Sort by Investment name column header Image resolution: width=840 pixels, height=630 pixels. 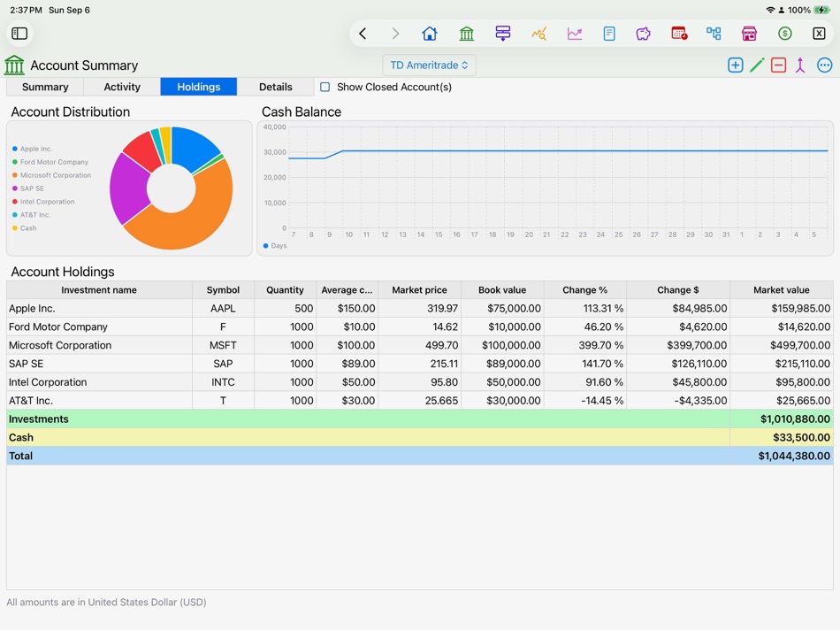tap(99, 290)
